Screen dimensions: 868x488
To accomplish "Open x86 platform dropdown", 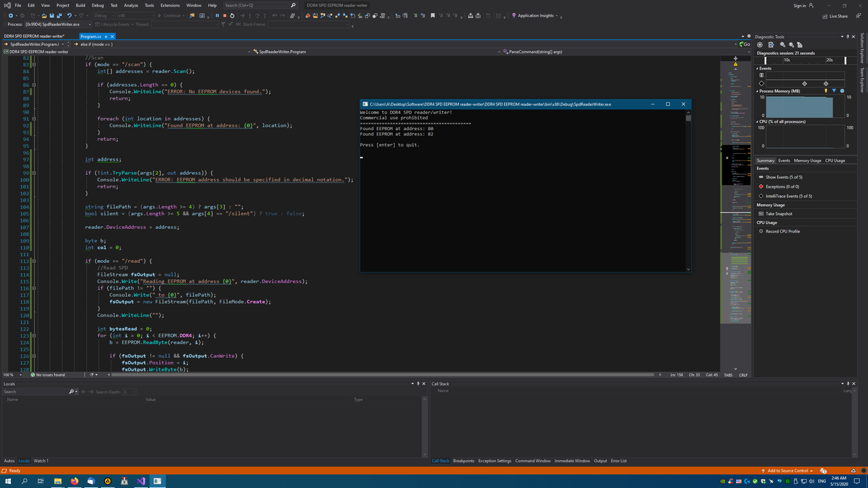I will (x=136, y=16).
